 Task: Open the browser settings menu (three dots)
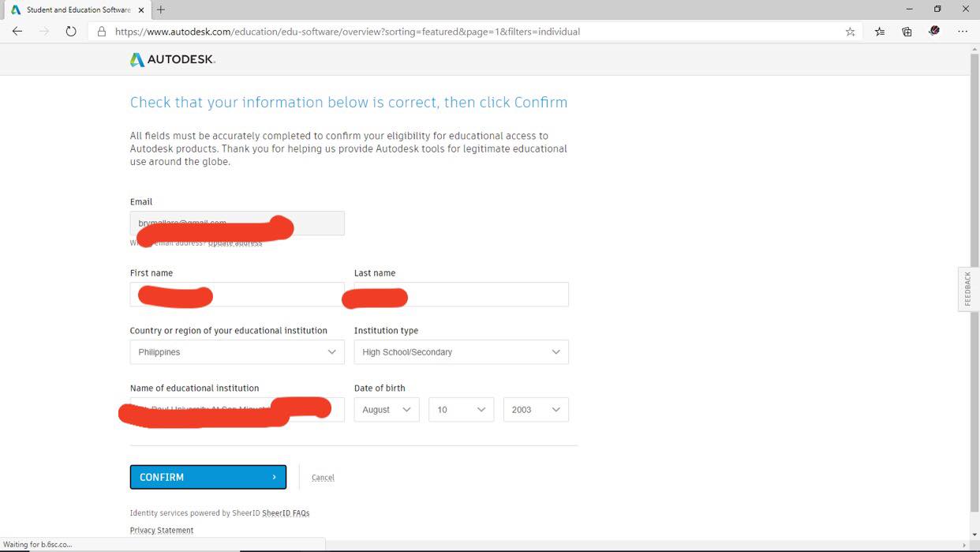point(963,32)
